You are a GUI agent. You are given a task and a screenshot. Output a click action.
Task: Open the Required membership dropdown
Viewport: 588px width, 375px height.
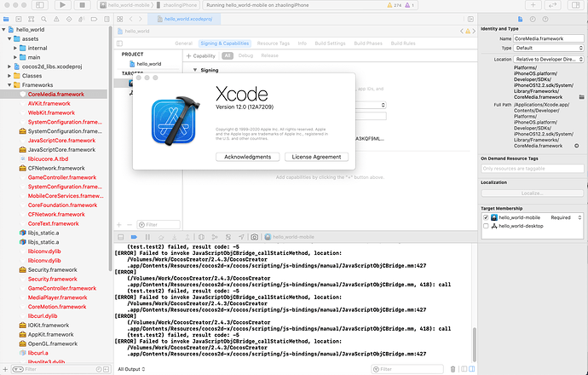[566, 217]
